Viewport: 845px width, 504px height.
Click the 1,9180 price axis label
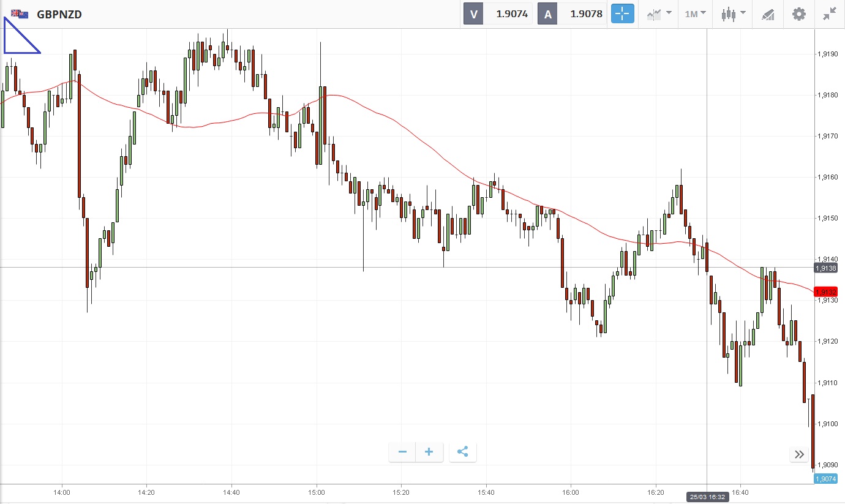tap(827, 95)
